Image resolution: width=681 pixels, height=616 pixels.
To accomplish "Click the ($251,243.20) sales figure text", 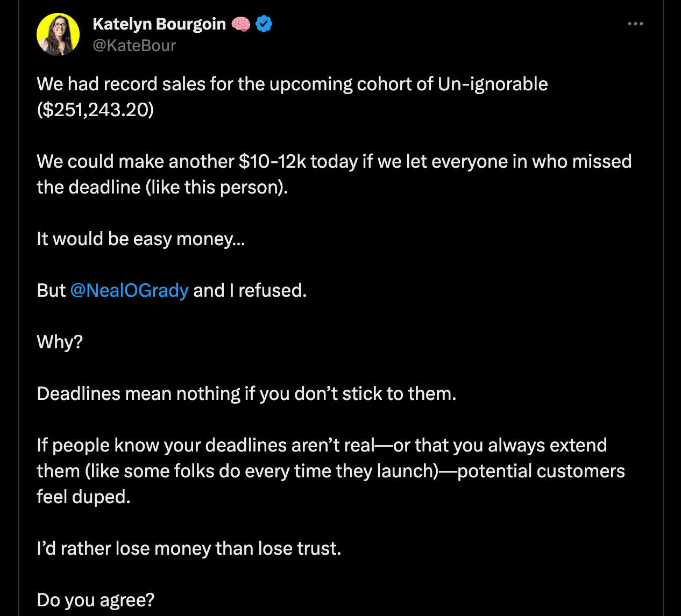I will pos(95,110).
